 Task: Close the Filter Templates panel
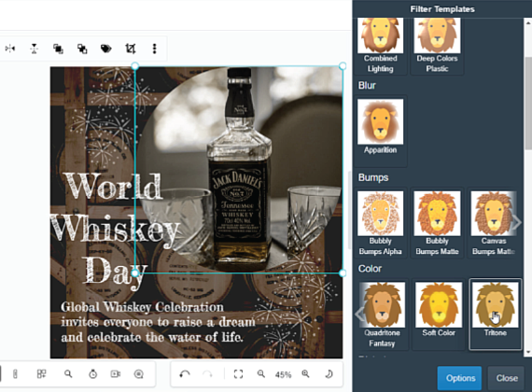pyautogui.click(x=507, y=378)
